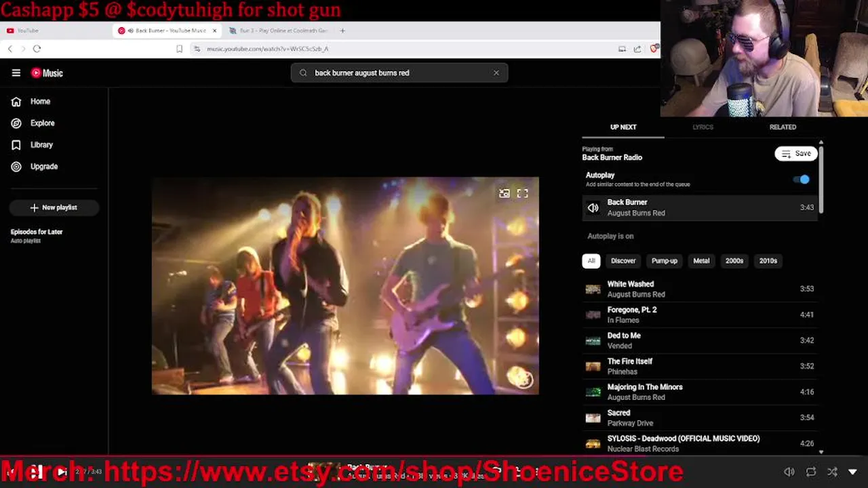Screen dimensions: 868x488
Task: Click the YouTube Music logo
Action: 47,73
